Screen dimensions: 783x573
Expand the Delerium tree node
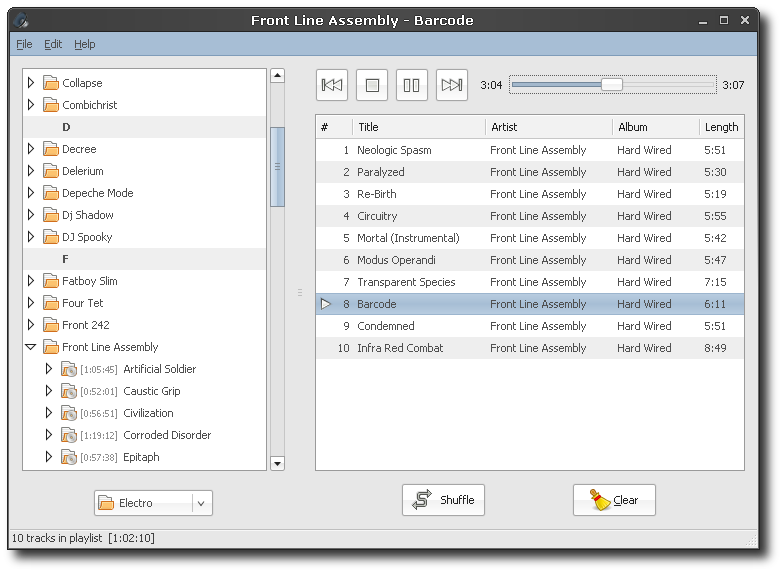[x=31, y=170]
